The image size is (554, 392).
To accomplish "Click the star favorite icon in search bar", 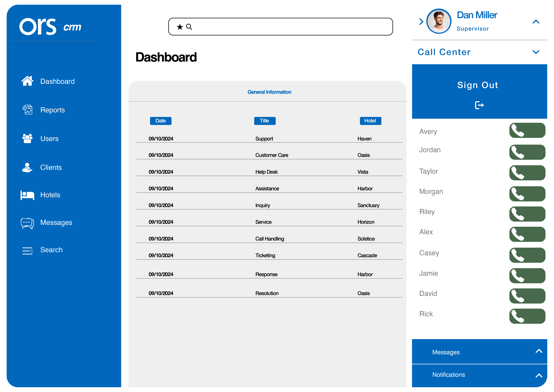I will point(180,27).
